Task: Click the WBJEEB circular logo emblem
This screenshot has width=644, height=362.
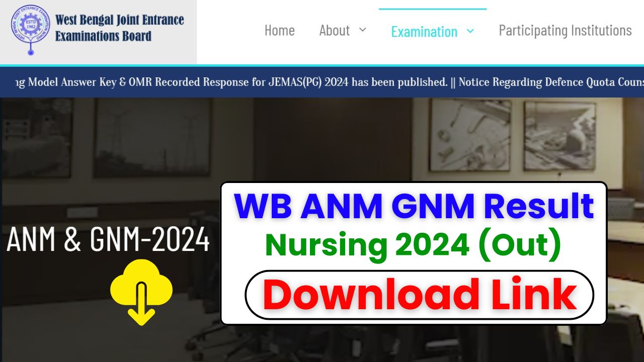Action: point(31,29)
